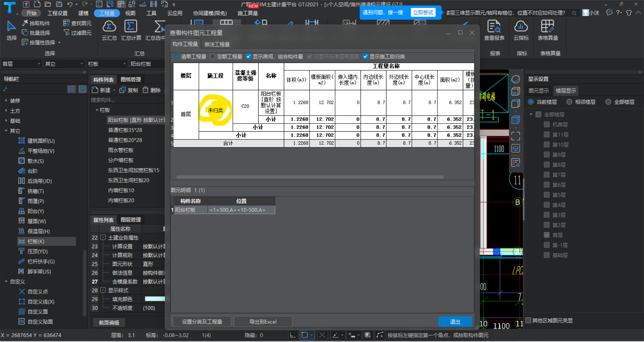
Task: Click the 新建 new component icon
Action: coord(95,90)
